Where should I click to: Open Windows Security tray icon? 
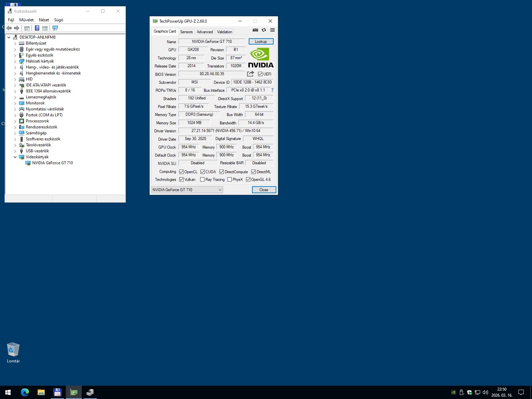pos(469,392)
